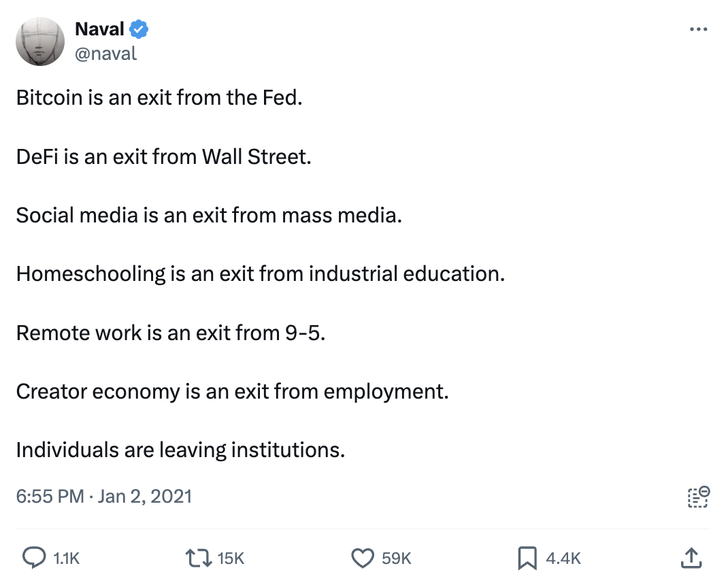Click the reply speech bubble icon

point(34,558)
